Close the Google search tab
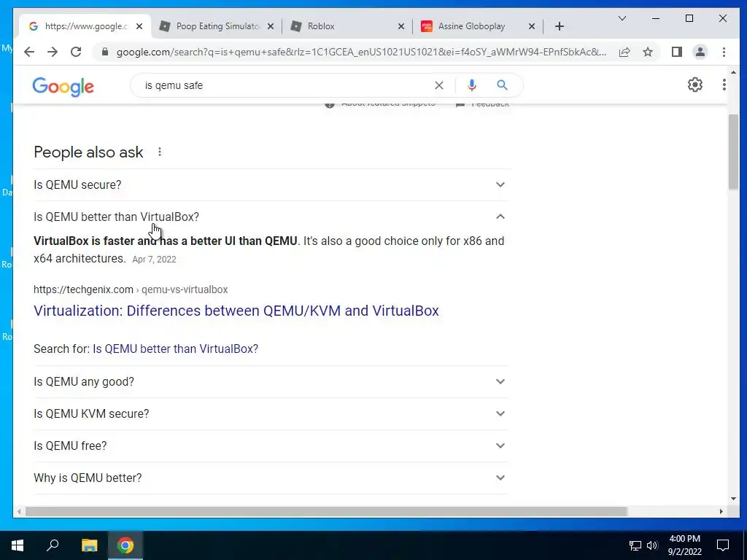 coord(139,26)
